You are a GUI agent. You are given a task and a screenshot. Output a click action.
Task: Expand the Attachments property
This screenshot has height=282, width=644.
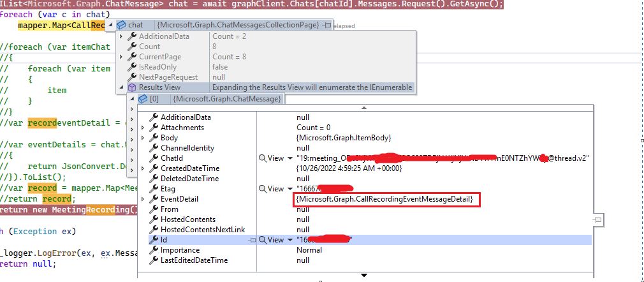(x=143, y=128)
